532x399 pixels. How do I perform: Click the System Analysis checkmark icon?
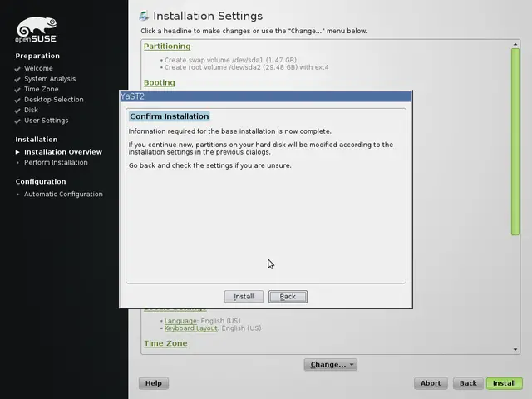pyautogui.click(x=17, y=80)
